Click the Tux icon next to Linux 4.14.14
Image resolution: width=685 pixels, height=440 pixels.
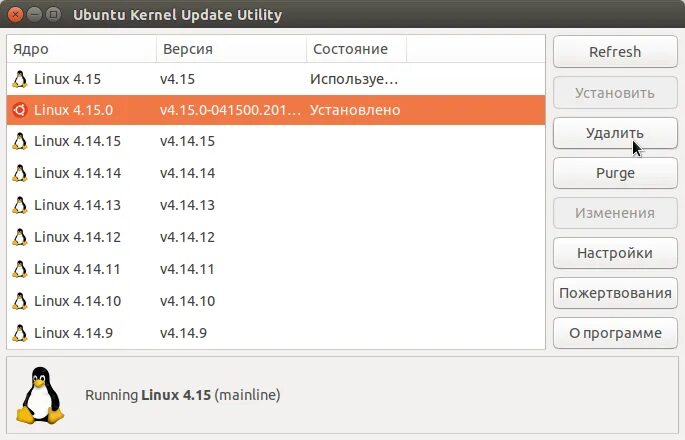click(x=20, y=173)
